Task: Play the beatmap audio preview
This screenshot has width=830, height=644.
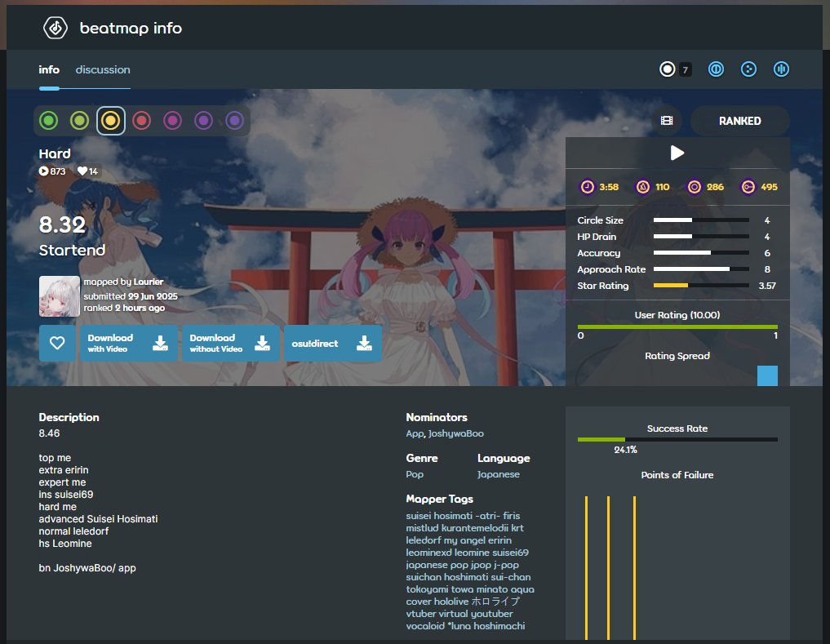Action: click(677, 153)
